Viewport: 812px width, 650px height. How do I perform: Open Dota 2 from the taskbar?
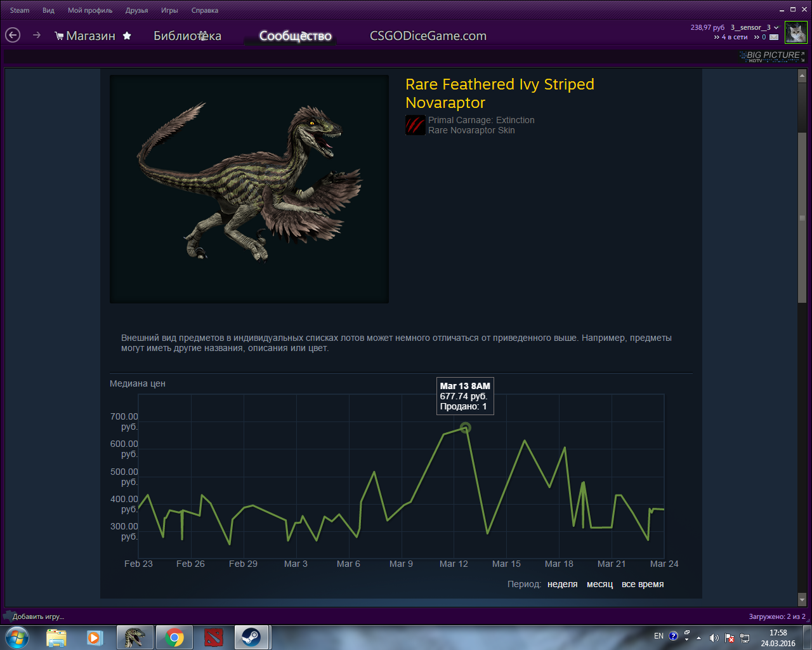[214, 637]
